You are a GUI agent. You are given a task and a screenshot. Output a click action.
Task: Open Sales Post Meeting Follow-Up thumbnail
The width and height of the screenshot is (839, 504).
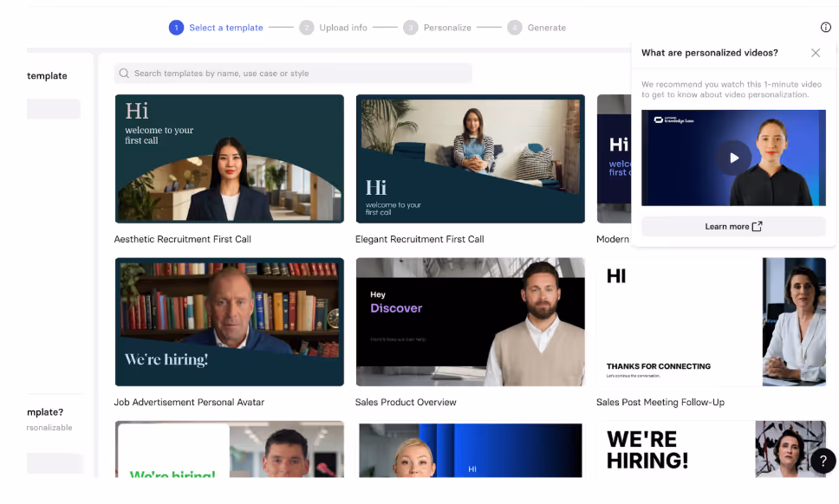pos(711,322)
